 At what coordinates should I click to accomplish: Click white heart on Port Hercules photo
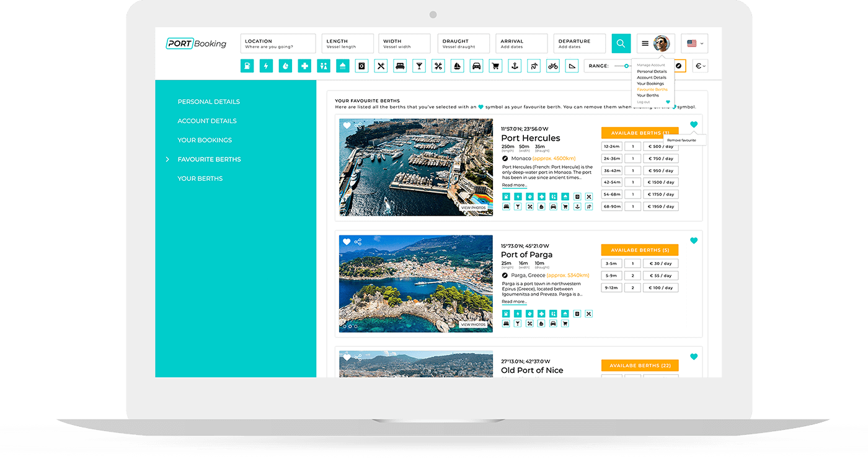pyautogui.click(x=347, y=126)
